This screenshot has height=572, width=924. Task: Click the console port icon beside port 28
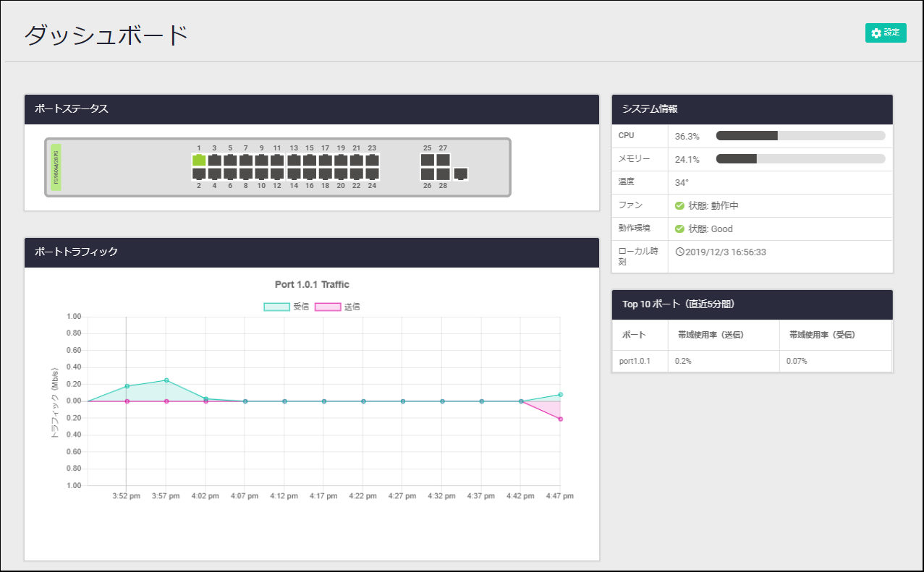[x=460, y=174]
